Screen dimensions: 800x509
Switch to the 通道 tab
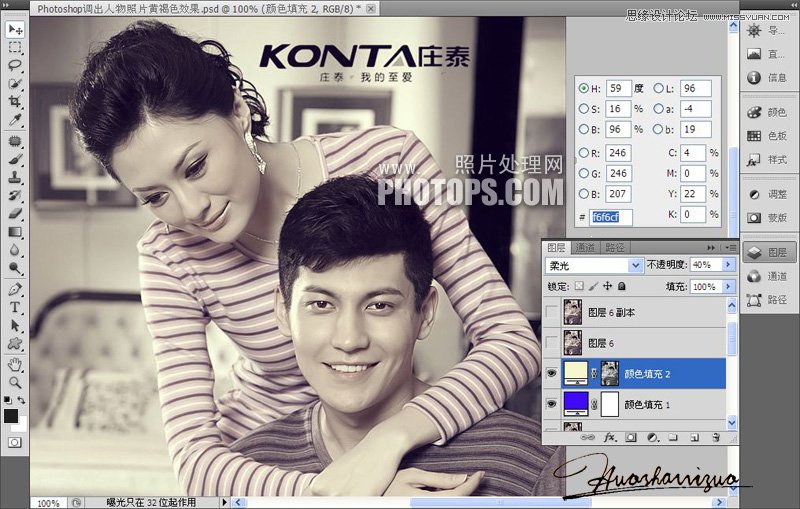click(585, 247)
